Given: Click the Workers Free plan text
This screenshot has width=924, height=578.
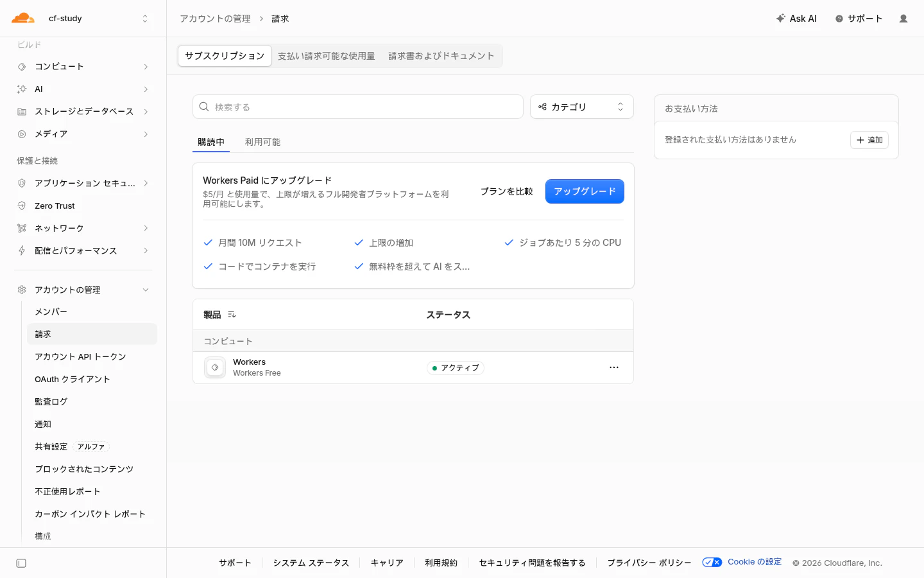Looking at the screenshot, I should (257, 373).
